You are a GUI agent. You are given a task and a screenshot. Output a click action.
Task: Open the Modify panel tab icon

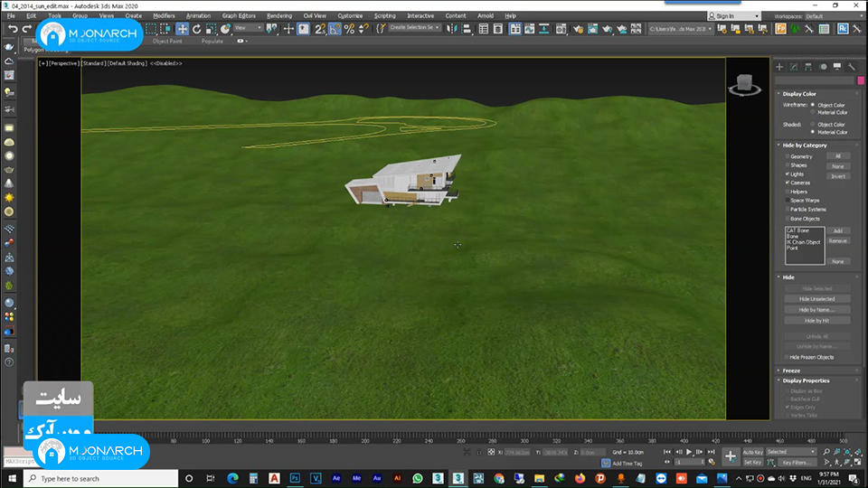[x=794, y=67]
